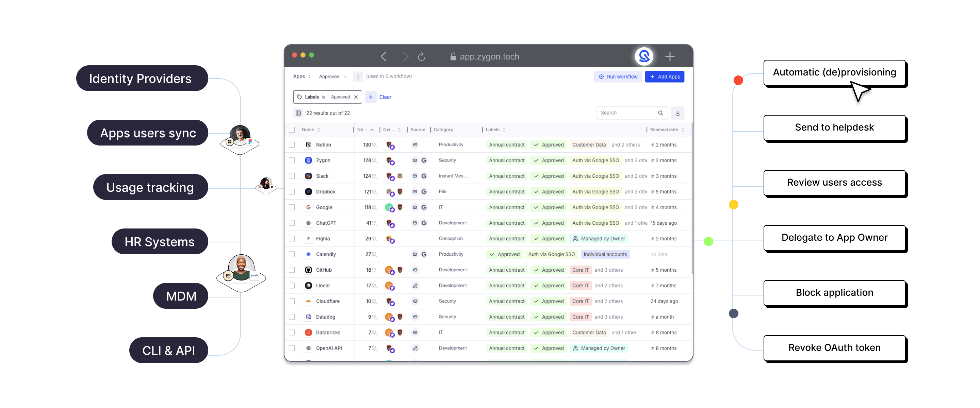Check the ChatGPT row checkbox

click(x=292, y=223)
